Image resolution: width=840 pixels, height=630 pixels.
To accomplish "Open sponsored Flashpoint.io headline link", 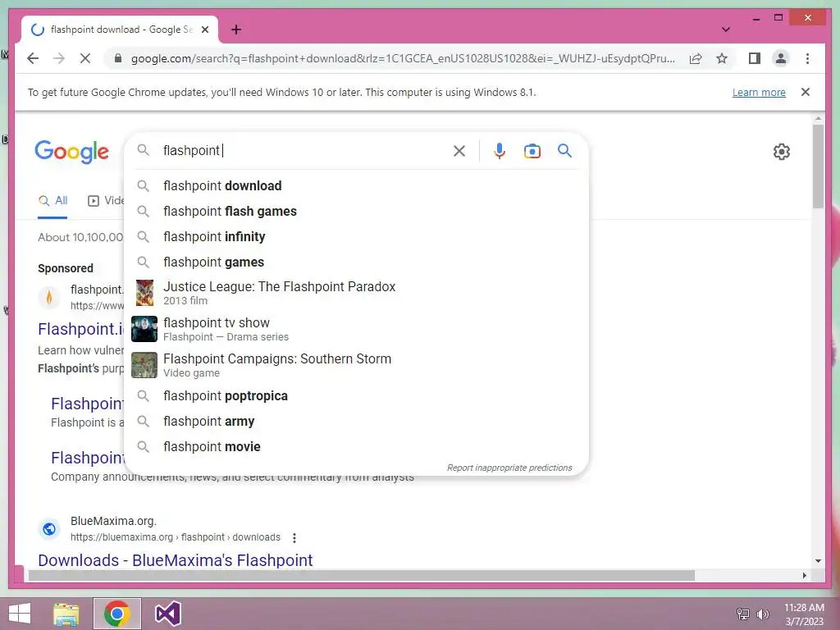I will point(81,329).
